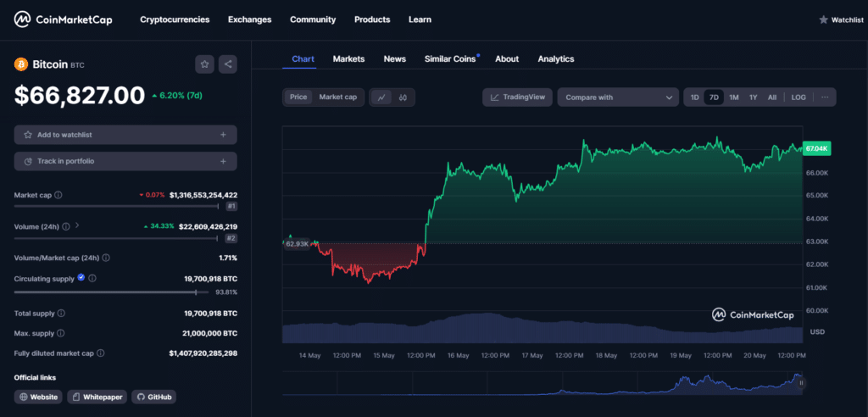Toggle LOG scale on chart

click(798, 97)
